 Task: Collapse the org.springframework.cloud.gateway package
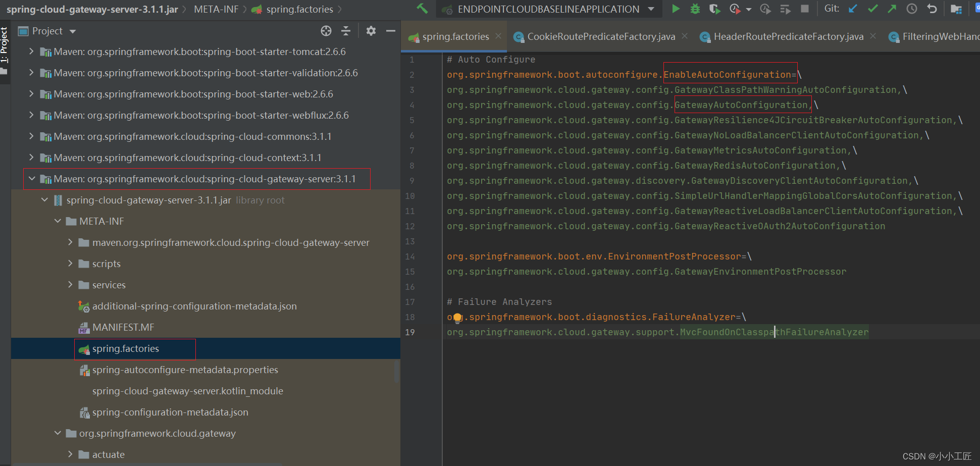[58, 433]
